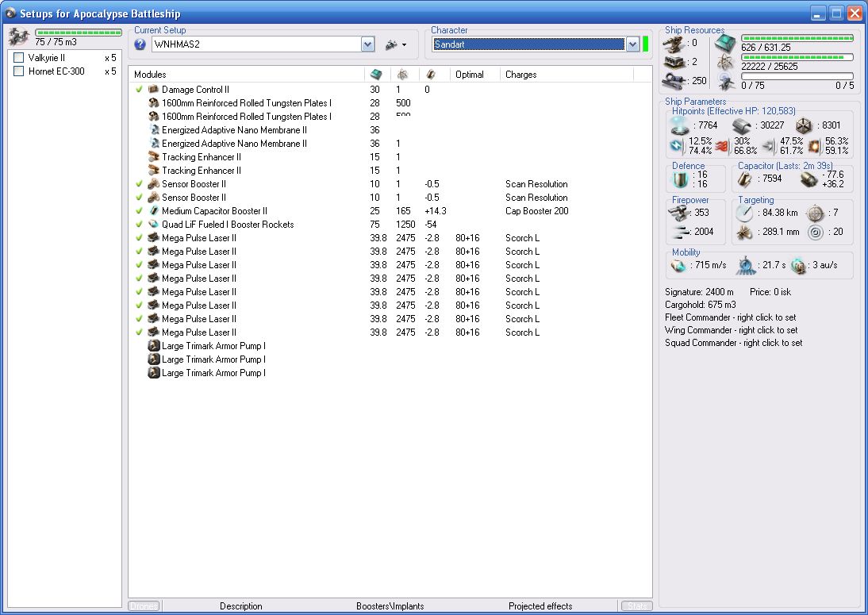Click the powergrid atom icon in Ship Resources

(724, 62)
